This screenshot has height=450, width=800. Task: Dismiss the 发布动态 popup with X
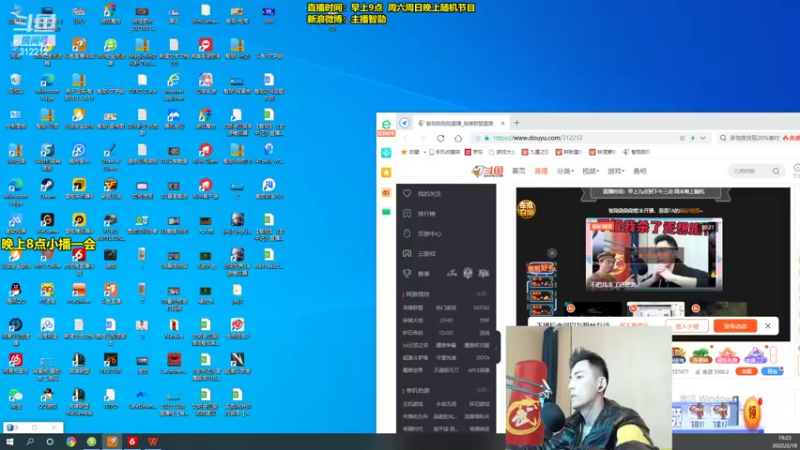click(x=768, y=326)
